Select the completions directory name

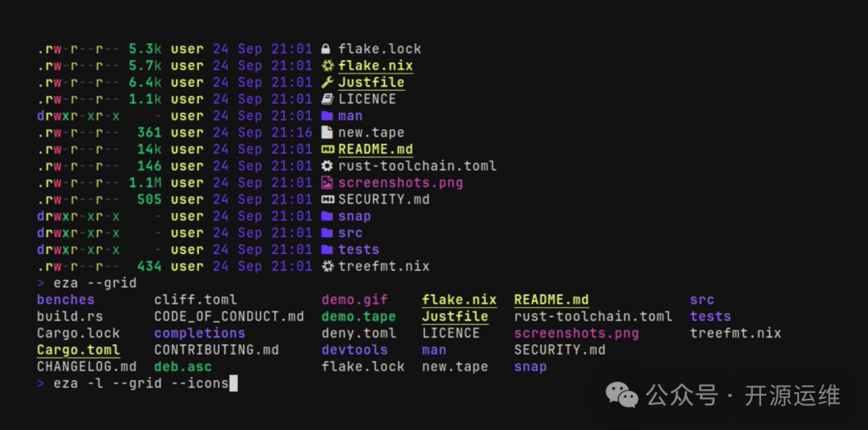(x=199, y=334)
